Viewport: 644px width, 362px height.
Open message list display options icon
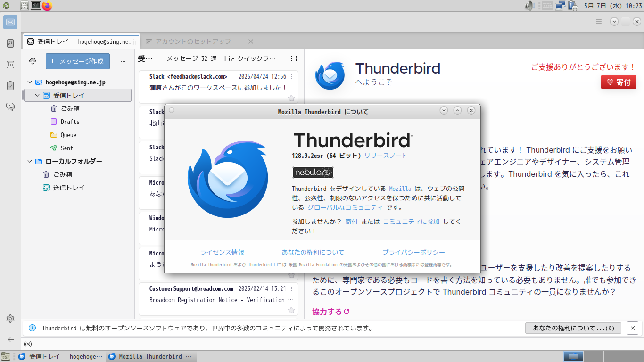[294, 58]
